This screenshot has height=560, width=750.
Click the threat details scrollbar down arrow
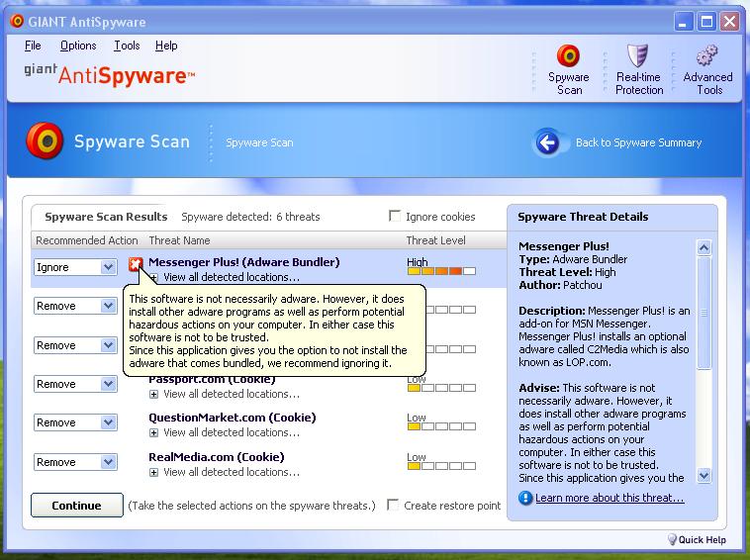tap(704, 475)
